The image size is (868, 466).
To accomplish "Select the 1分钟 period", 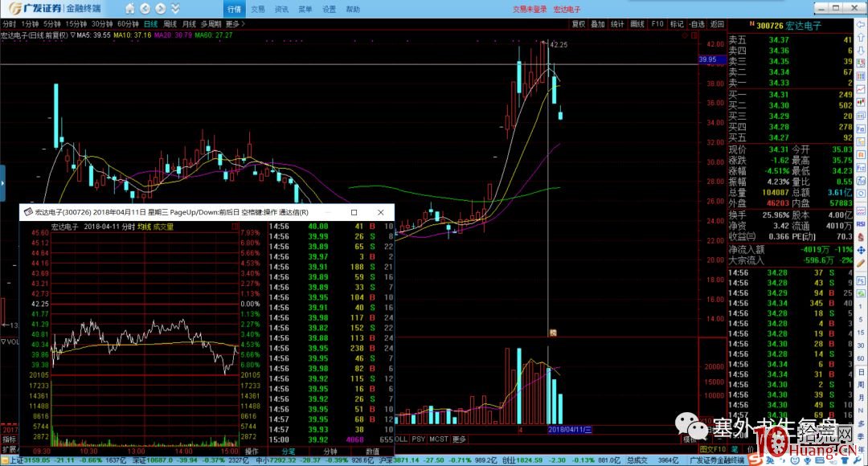I will coord(30,24).
